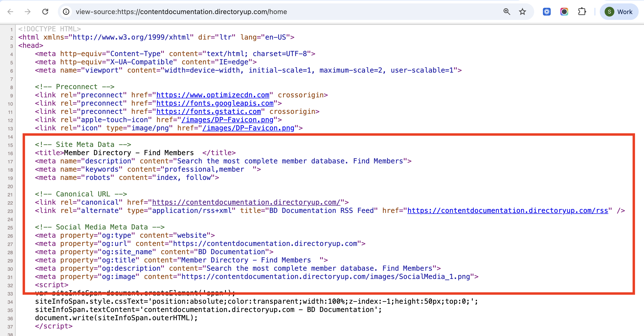Click the browser back arrow
The height and width of the screenshot is (336, 644).
tap(10, 12)
